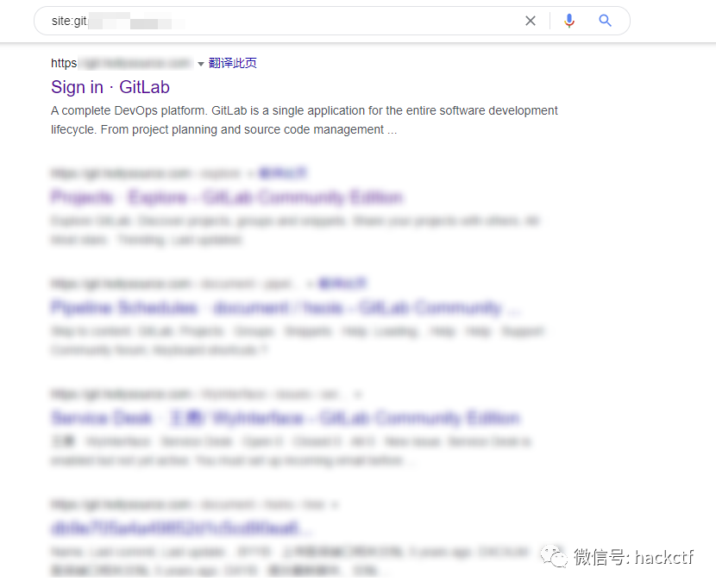
Task: Open the Service Desk WyInterface result
Action: click(285, 417)
